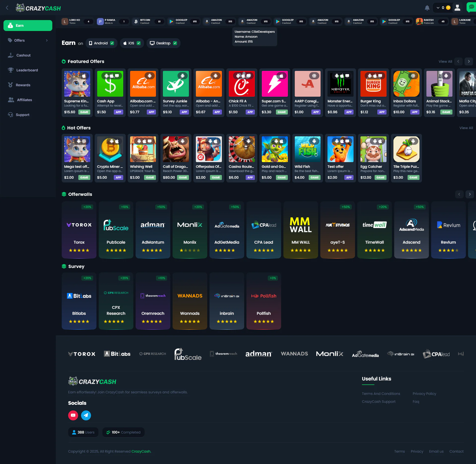The height and width of the screenshot is (464, 476).
Task: Open Support in the sidebar
Action: click(x=28, y=115)
